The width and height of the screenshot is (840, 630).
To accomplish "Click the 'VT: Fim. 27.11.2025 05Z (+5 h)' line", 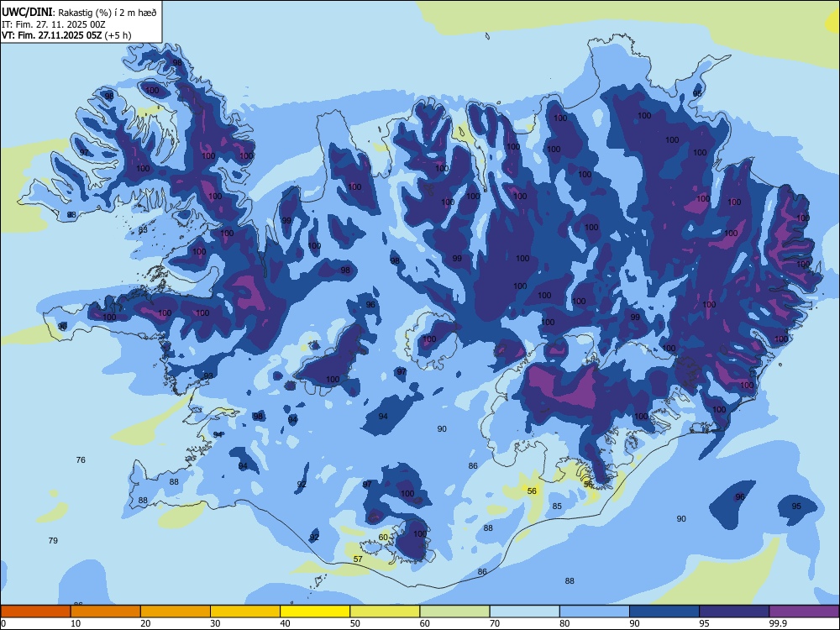I will pos(66,35).
